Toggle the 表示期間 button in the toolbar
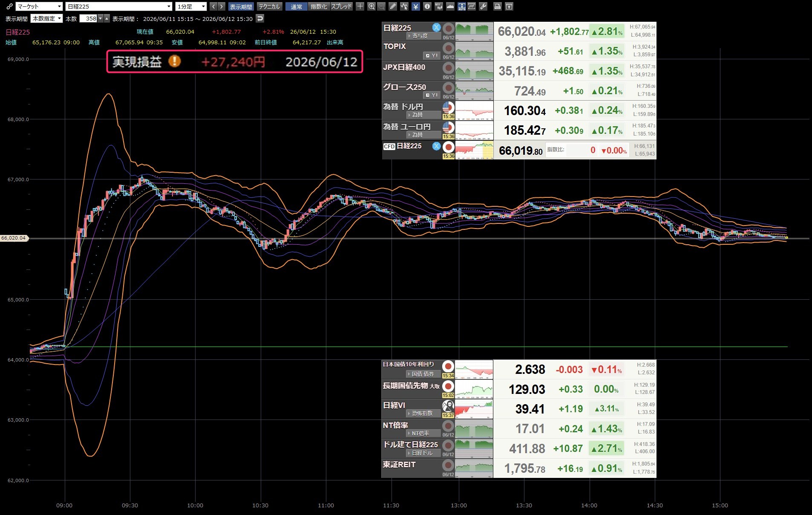Viewport: 812px width, 515px height. (x=241, y=6)
